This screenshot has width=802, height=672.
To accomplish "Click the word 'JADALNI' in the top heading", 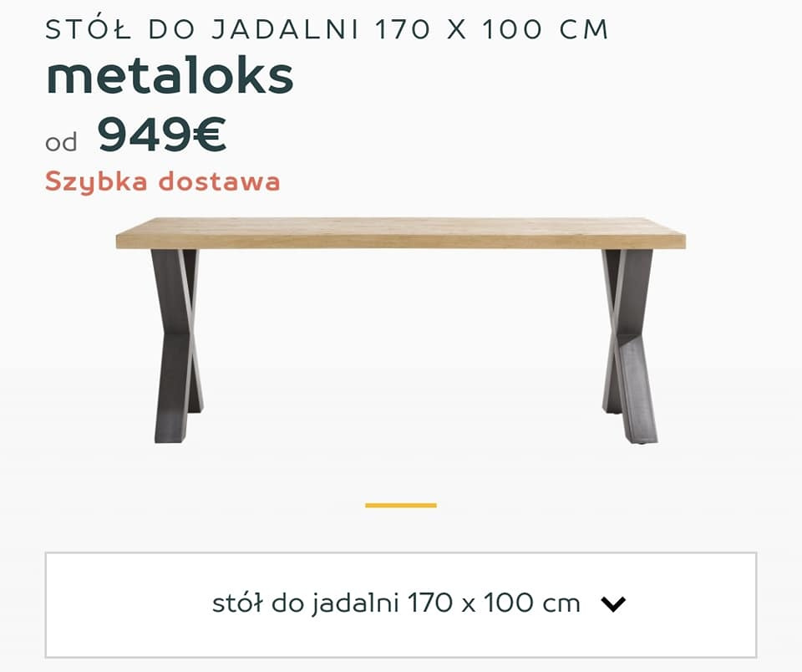I will pyautogui.click(x=286, y=29).
